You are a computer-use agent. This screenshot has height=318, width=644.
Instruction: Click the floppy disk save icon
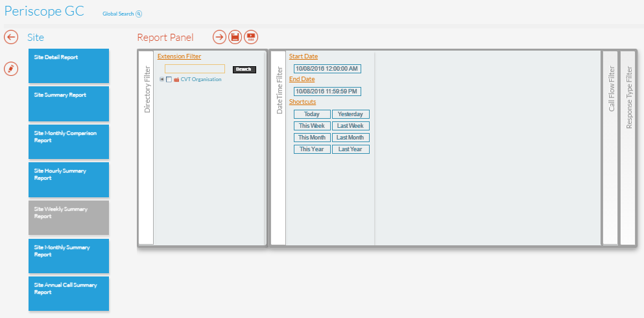[x=235, y=37]
